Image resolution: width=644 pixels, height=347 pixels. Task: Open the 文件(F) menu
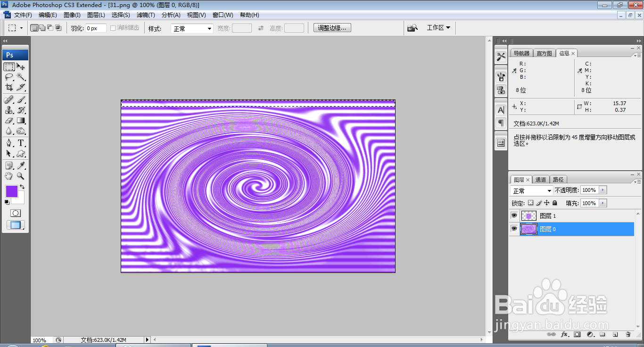click(x=23, y=15)
